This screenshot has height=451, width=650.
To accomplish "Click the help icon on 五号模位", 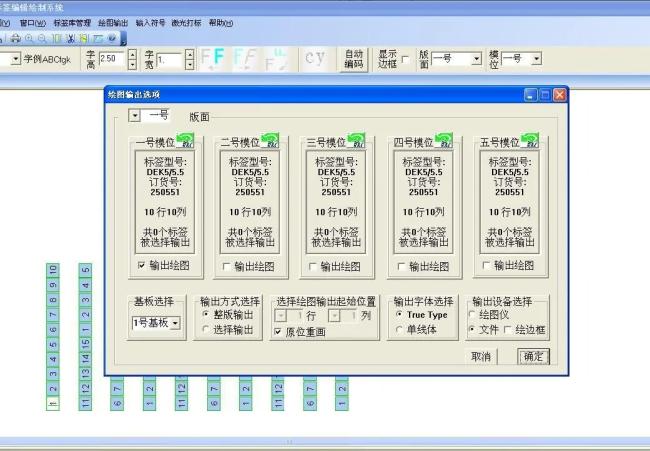I will coord(529,141).
